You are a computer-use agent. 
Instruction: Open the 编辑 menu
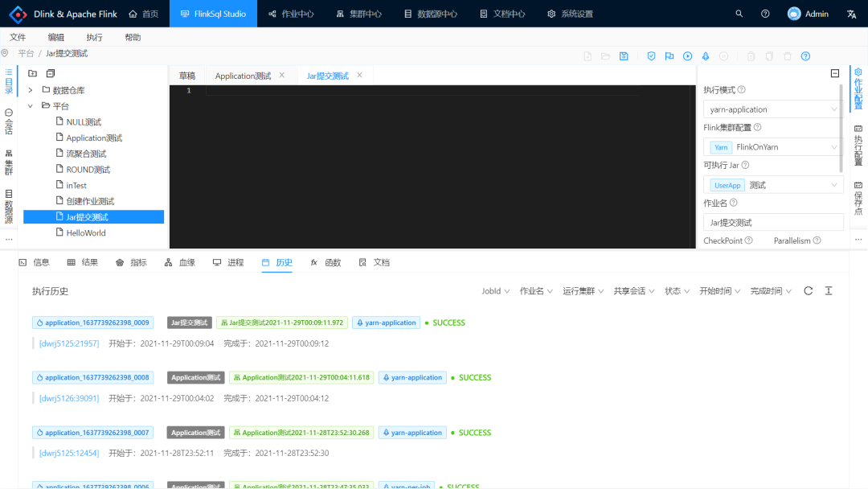click(56, 37)
